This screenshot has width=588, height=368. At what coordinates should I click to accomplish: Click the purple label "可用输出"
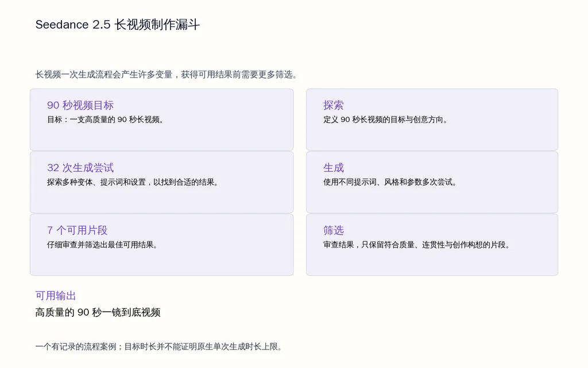56,296
